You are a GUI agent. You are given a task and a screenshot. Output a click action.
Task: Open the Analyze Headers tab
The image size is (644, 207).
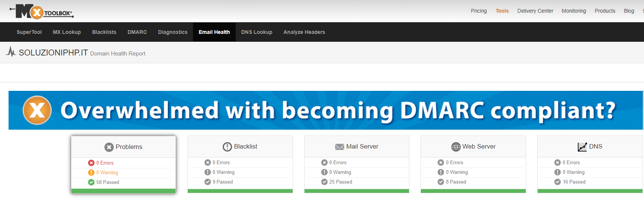(x=304, y=32)
